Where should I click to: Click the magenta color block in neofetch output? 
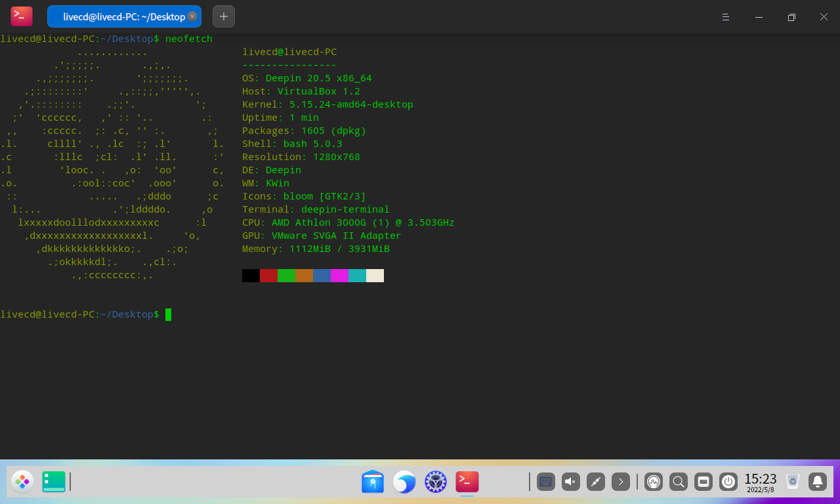click(x=339, y=276)
